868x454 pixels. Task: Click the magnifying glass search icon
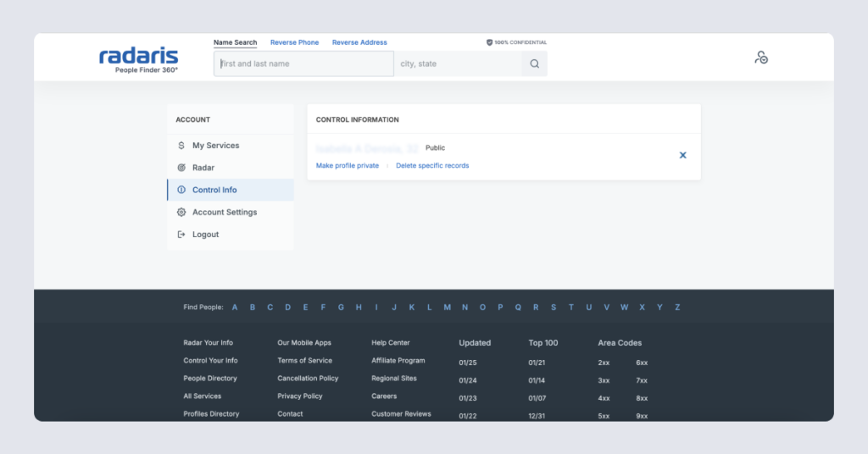[534, 64]
